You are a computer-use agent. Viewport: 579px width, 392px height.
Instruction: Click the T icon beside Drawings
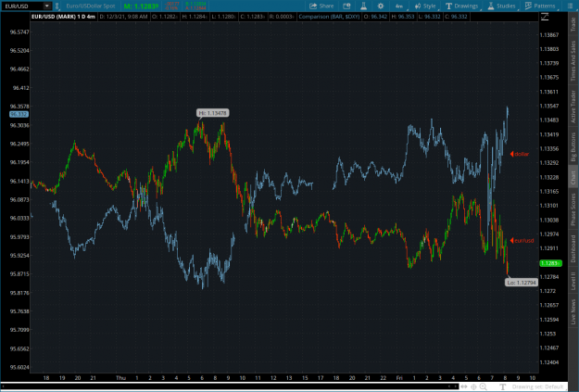click(x=448, y=6)
